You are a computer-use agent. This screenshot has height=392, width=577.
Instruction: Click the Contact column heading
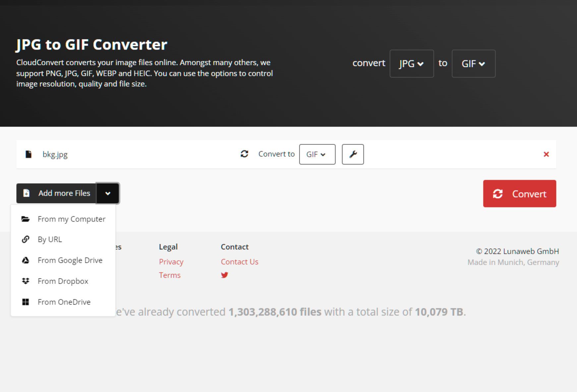[x=235, y=247]
